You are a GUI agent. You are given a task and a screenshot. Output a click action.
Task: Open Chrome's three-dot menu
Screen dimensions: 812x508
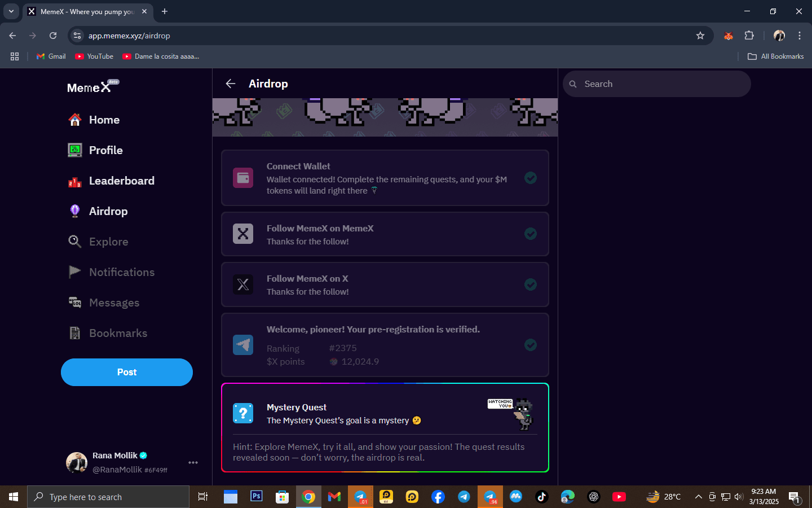coord(799,36)
